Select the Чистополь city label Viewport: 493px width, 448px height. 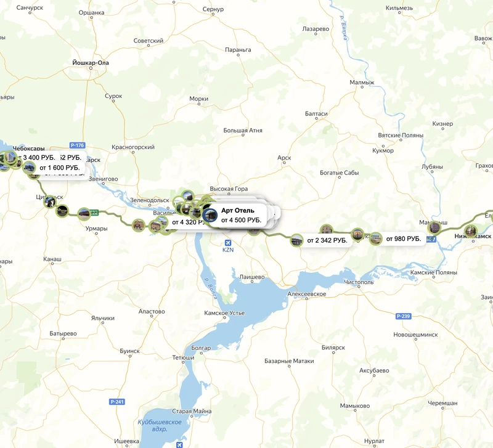pos(359,282)
